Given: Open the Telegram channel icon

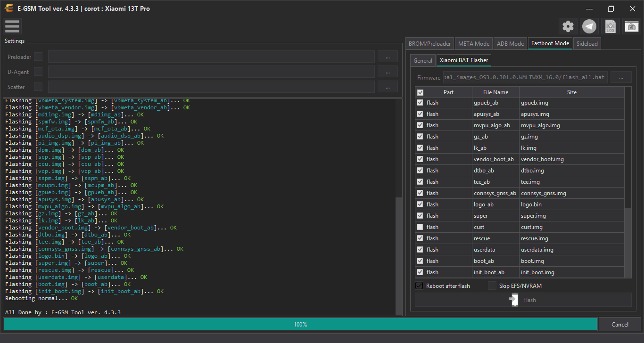Looking at the screenshot, I should (589, 26).
